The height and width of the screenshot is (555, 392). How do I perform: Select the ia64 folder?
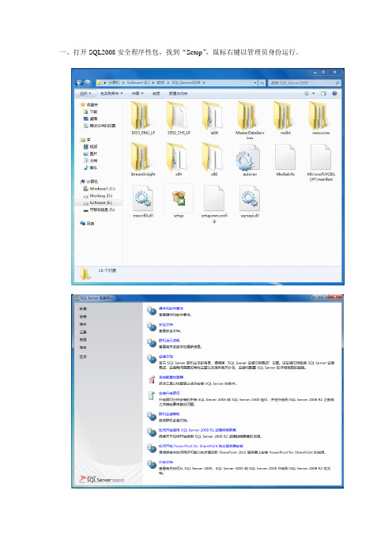click(214, 118)
